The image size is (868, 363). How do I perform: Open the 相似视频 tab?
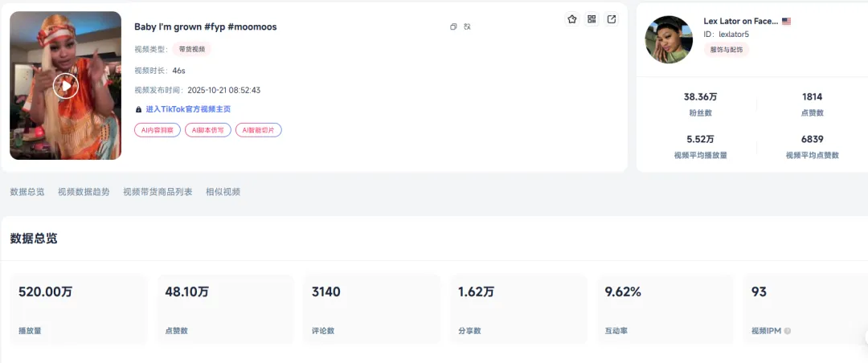coord(223,192)
